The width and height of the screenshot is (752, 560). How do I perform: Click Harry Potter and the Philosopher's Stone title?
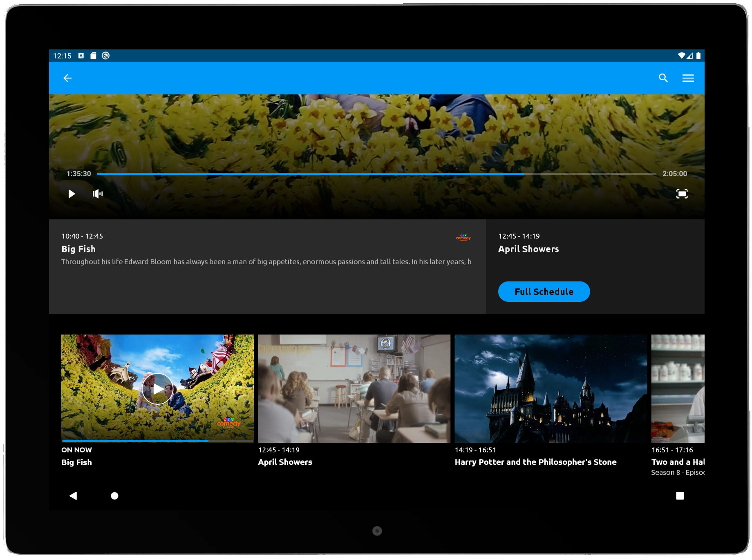point(535,462)
